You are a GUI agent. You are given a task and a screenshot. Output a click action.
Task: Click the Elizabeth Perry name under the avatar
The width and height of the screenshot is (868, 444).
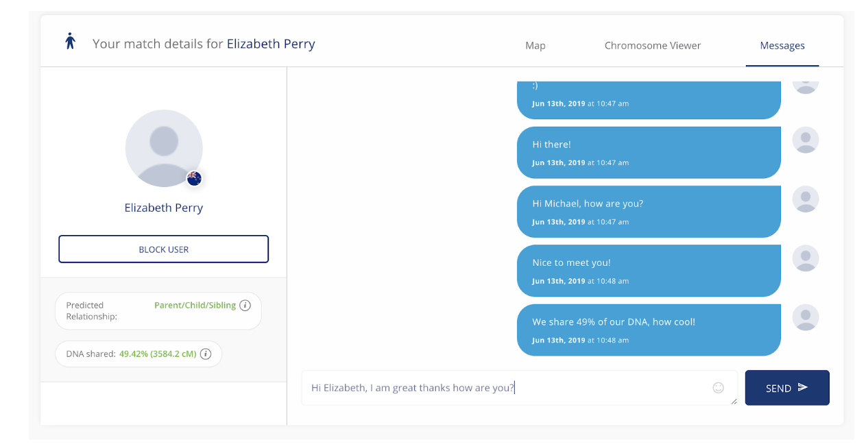point(163,208)
